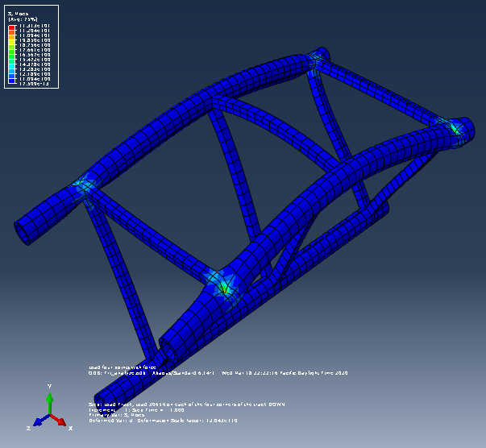Click the 'ODB:' title block line
The height and width of the screenshot is (448, 486).
[218, 373]
